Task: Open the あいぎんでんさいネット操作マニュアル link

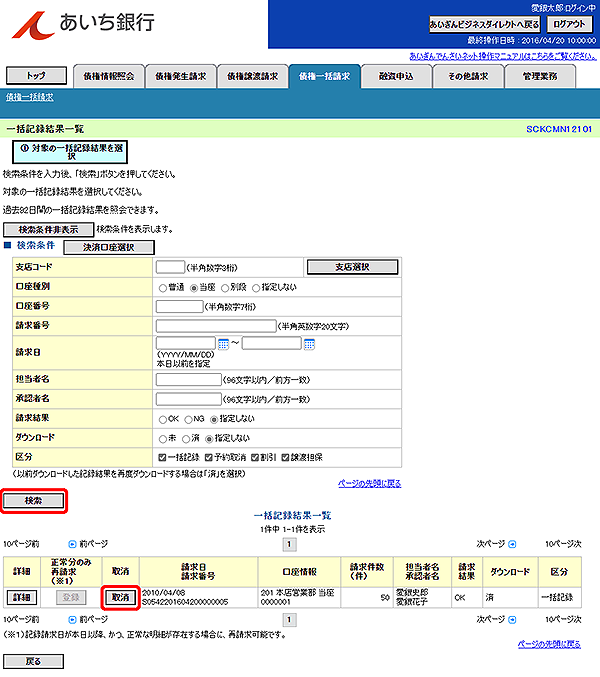Action: [x=503, y=57]
